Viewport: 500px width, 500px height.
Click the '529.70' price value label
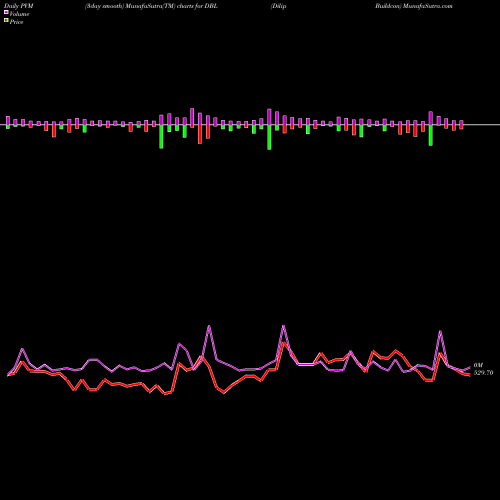point(483,373)
